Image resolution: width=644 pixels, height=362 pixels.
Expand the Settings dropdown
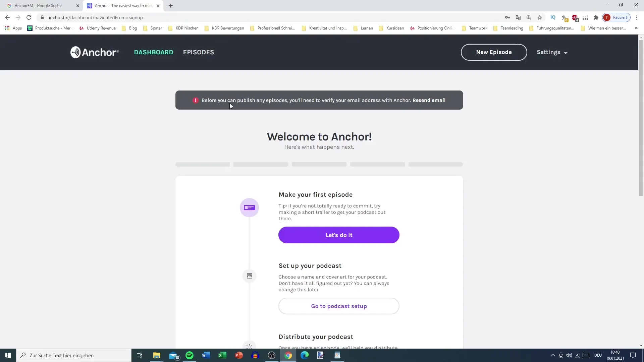552,52
